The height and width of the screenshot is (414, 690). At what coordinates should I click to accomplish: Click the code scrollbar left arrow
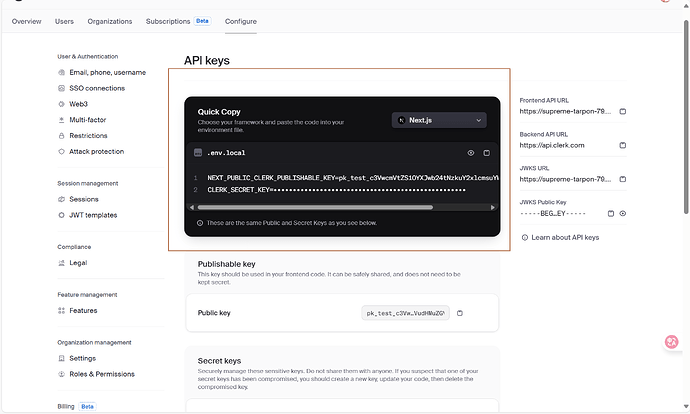(191, 207)
